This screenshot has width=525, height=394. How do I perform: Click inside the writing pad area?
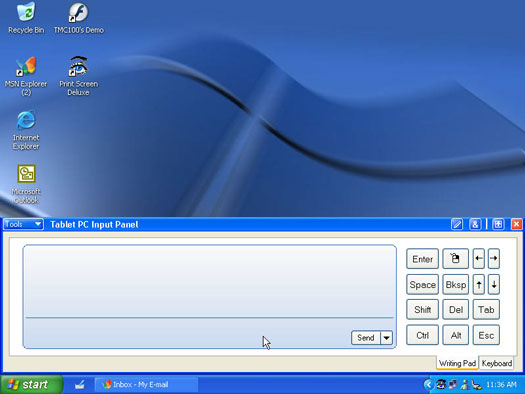pos(210,281)
